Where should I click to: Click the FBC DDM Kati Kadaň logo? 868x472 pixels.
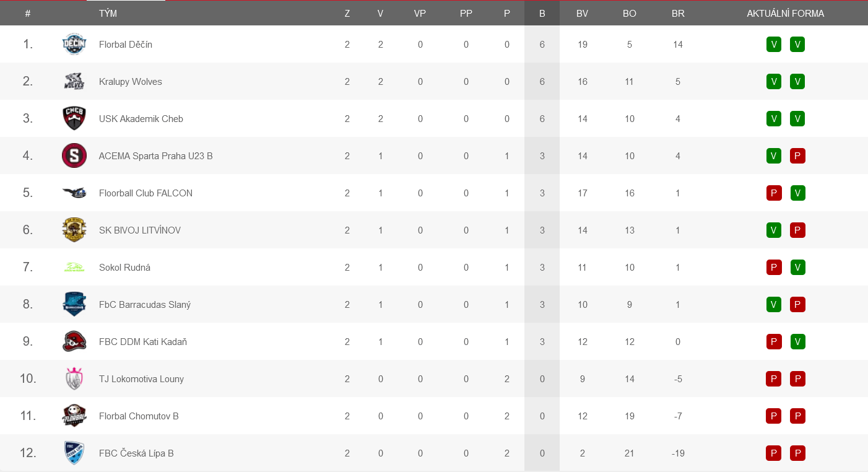pyautogui.click(x=74, y=341)
